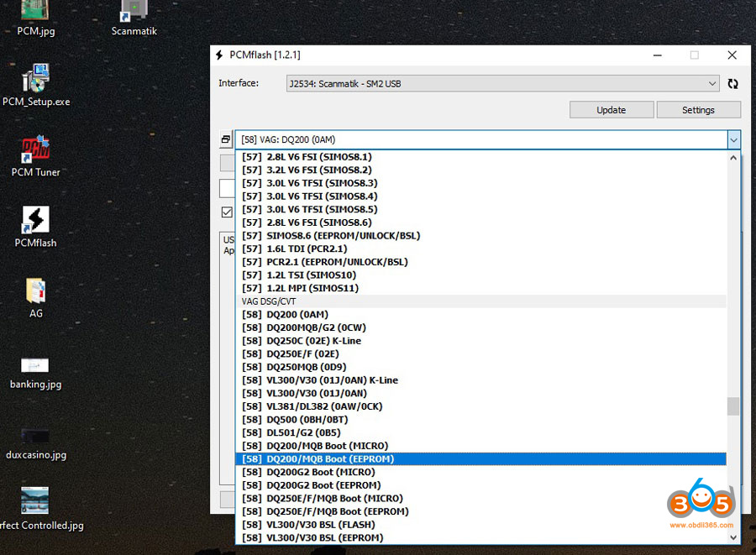Click the dropdown list scrollbar thumb

pos(733,406)
